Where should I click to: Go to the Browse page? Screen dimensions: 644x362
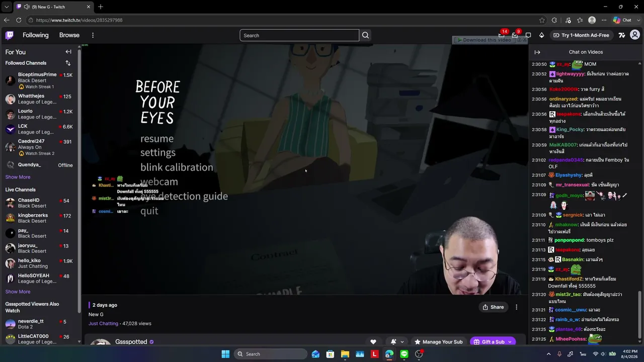pos(69,35)
